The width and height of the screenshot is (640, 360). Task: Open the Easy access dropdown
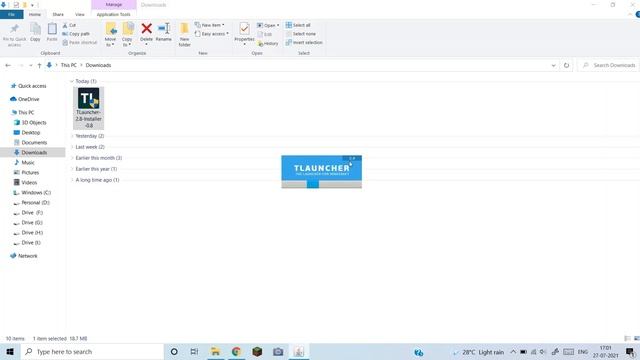211,34
